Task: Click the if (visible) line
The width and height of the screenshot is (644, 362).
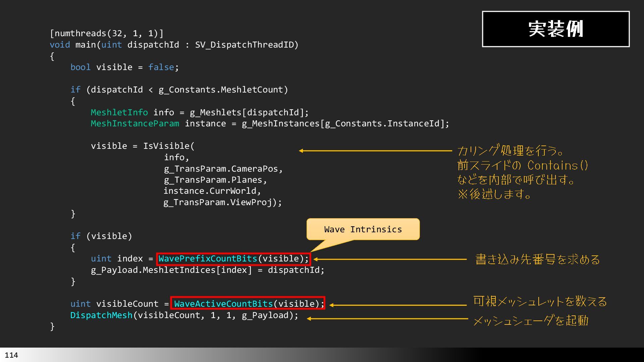Action: coord(101,236)
